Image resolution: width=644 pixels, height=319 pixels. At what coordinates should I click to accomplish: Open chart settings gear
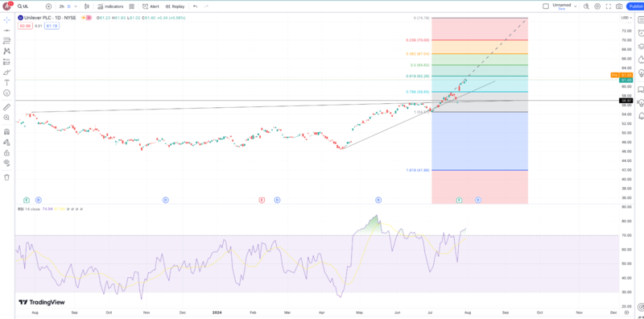click(x=597, y=6)
